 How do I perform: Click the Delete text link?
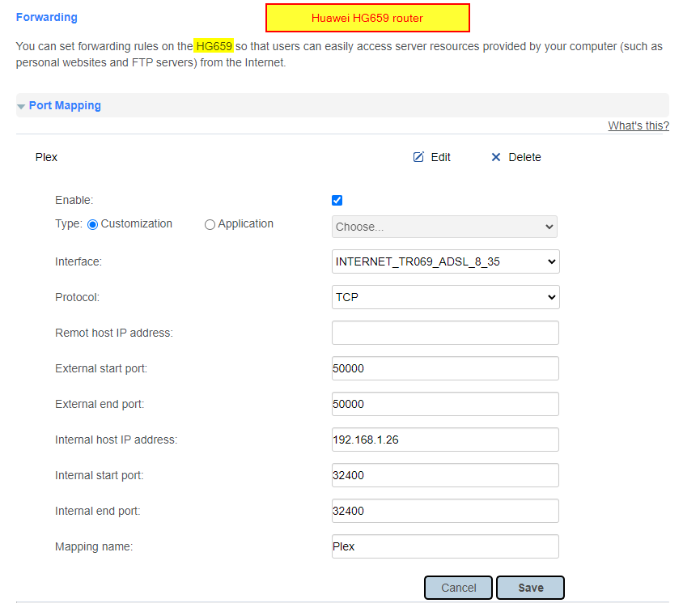coord(524,157)
